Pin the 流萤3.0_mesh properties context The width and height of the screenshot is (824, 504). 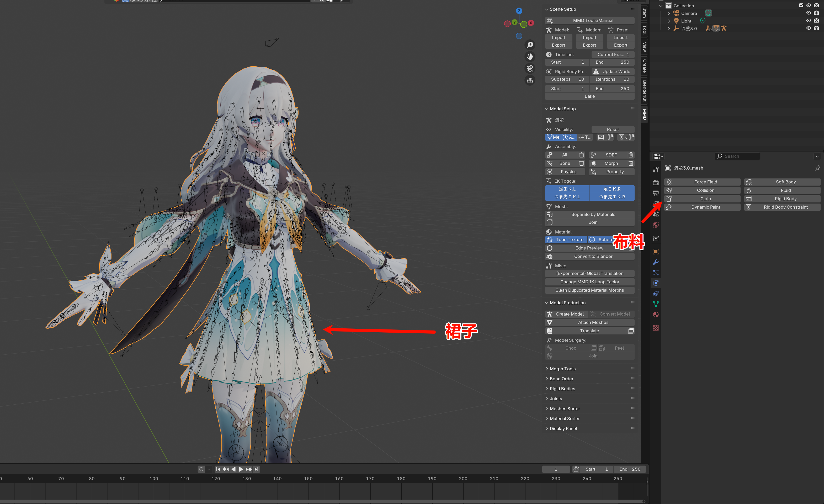click(x=817, y=168)
